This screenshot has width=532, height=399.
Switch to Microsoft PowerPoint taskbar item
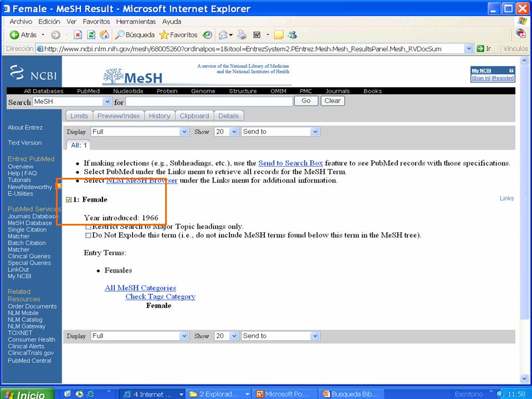pyautogui.click(x=285, y=394)
